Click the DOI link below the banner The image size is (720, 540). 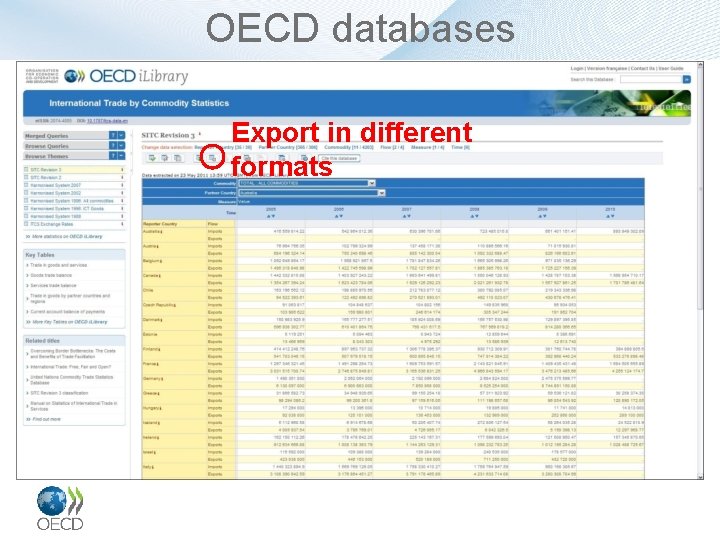(x=107, y=121)
